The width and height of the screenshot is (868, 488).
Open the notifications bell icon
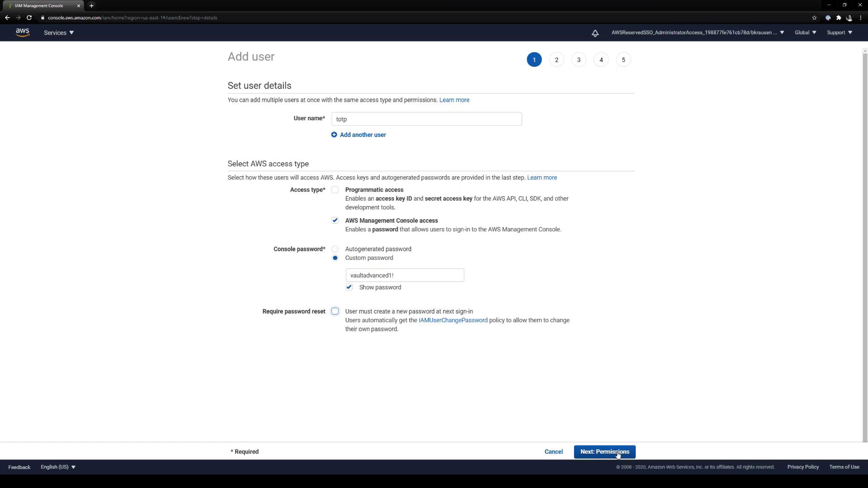(x=595, y=33)
